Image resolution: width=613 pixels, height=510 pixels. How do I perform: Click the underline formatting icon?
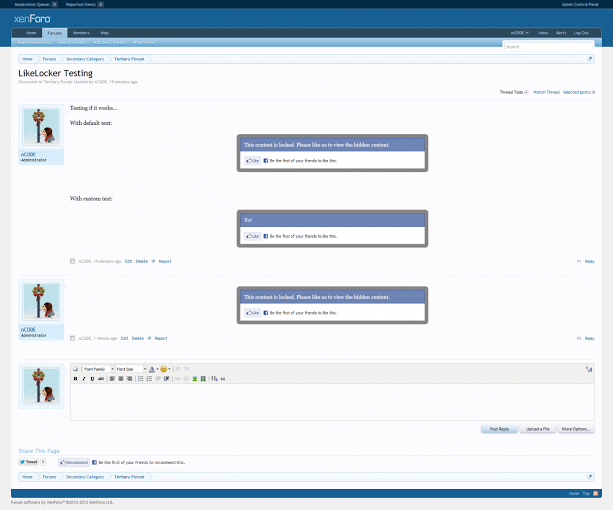92,379
